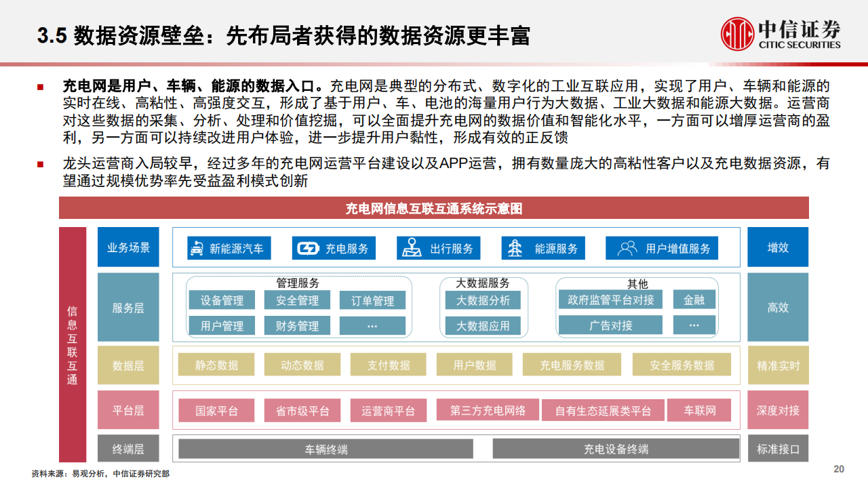The height and width of the screenshot is (488, 868).
Task: Click the battery icon beside 充电服务
Action: pyautogui.click(x=307, y=249)
